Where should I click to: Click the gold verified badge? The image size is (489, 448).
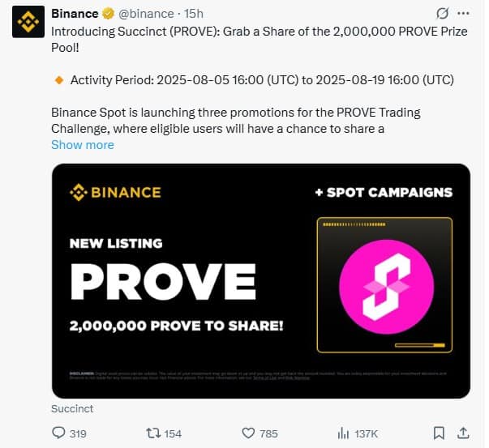pyautogui.click(x=108, y=14)
